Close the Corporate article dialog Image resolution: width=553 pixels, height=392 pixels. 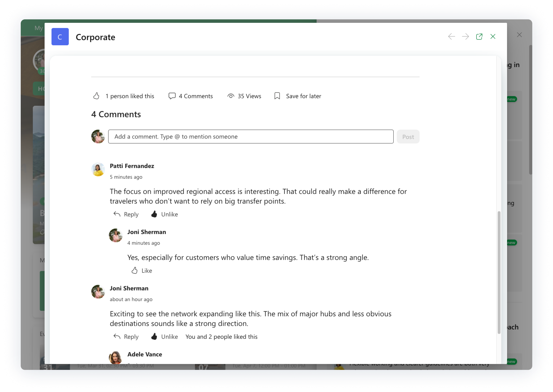click(x=493, y=37)
